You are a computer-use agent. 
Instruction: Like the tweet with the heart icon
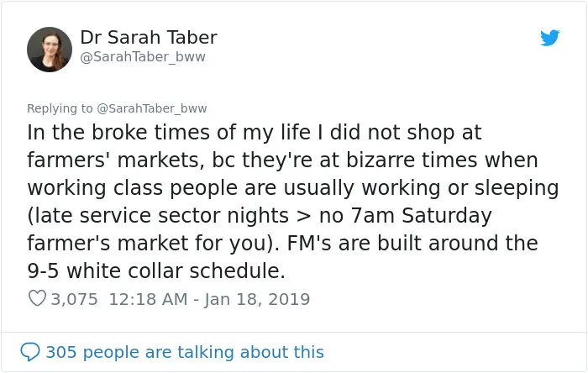coord(37,298)
